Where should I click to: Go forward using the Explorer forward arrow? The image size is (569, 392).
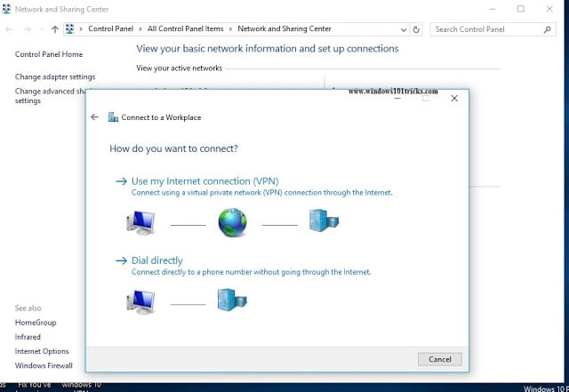click(x=28, y=29)
